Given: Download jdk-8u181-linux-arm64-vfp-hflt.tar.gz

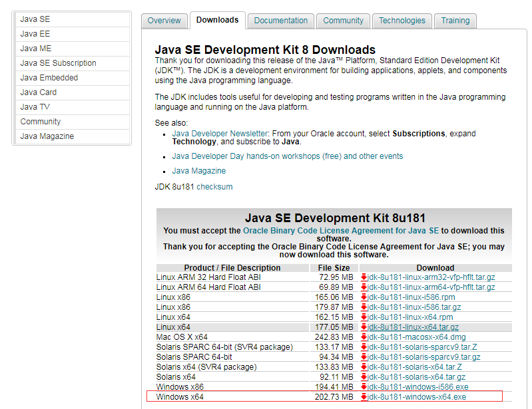Looking at the screenshot, I should point(431,287).
